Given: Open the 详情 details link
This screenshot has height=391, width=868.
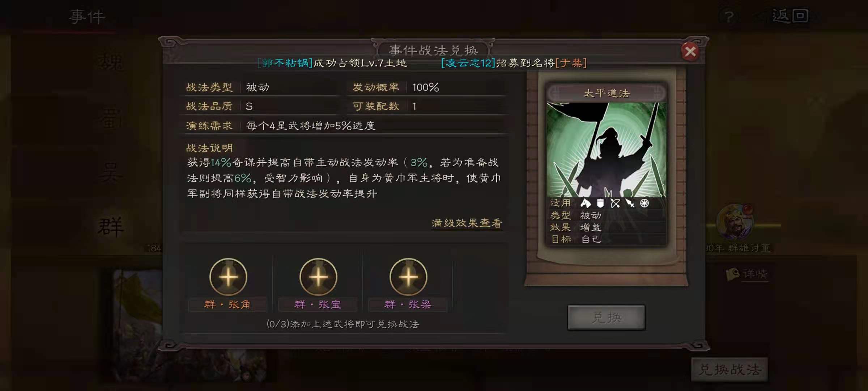Looking at the screenshot, I should coord(747,274).
